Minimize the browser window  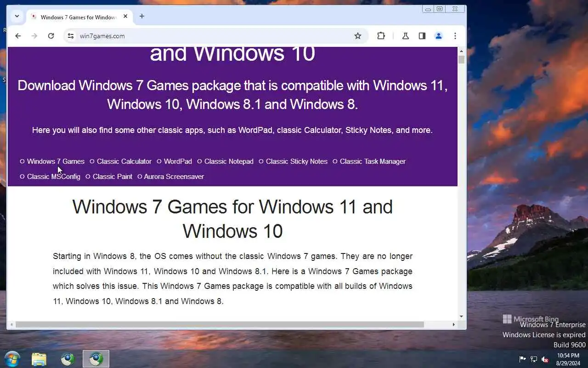428,9
